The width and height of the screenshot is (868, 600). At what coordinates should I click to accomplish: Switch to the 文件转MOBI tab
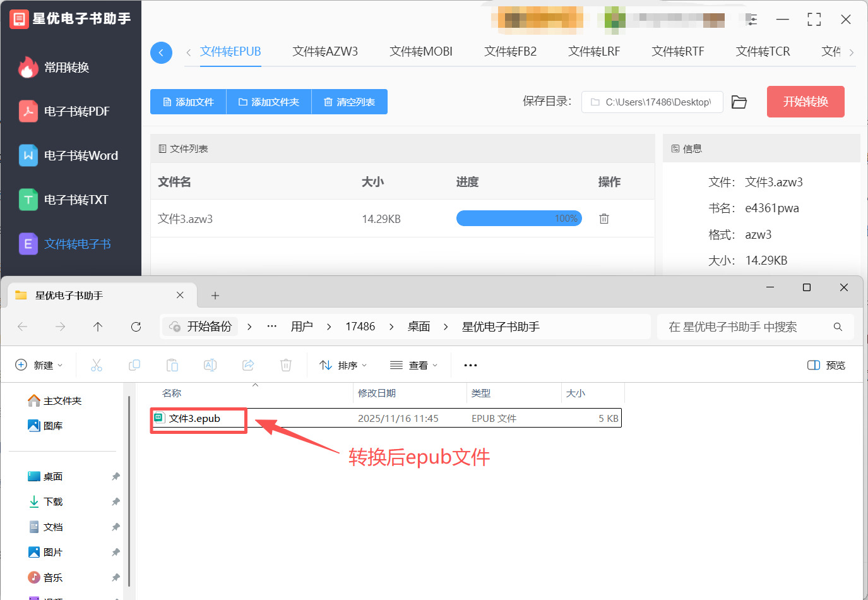click(x=421, y=52)
